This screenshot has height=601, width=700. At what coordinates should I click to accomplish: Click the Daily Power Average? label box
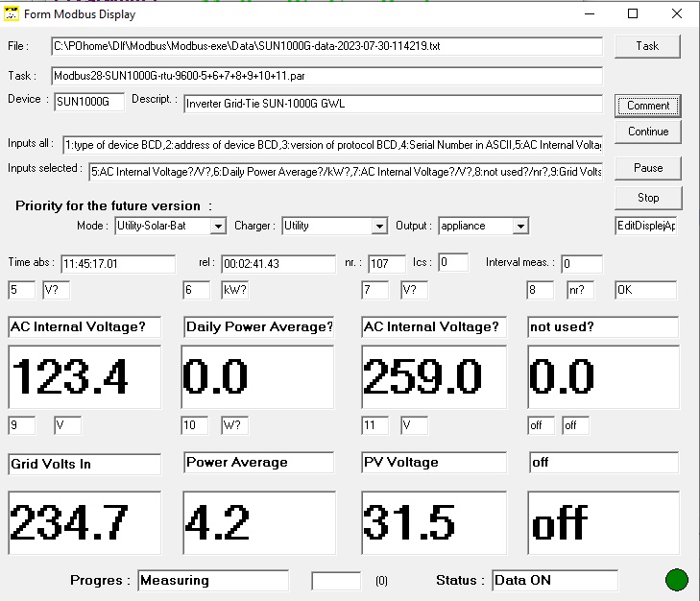coord(259,326)
